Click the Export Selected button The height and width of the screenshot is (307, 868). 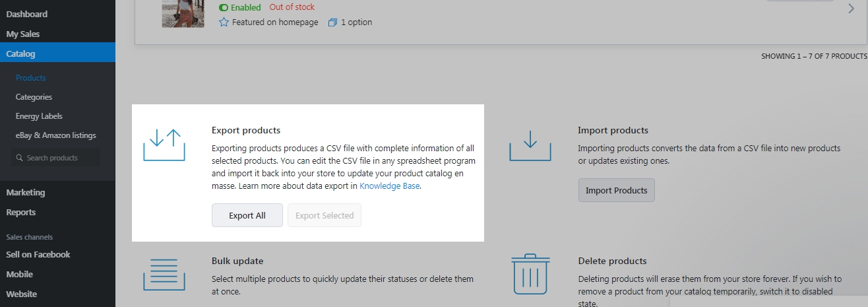point(325,215)
